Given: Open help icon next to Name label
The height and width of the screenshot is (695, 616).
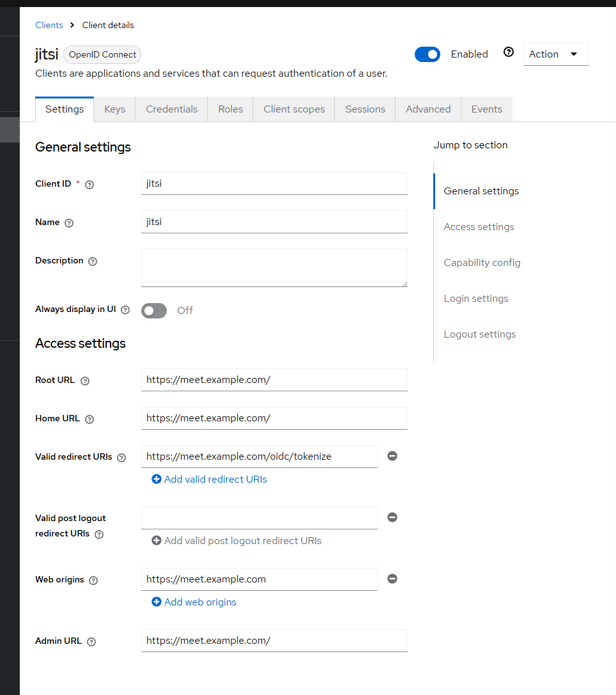Looking at the screenshot, I should 69,223.
